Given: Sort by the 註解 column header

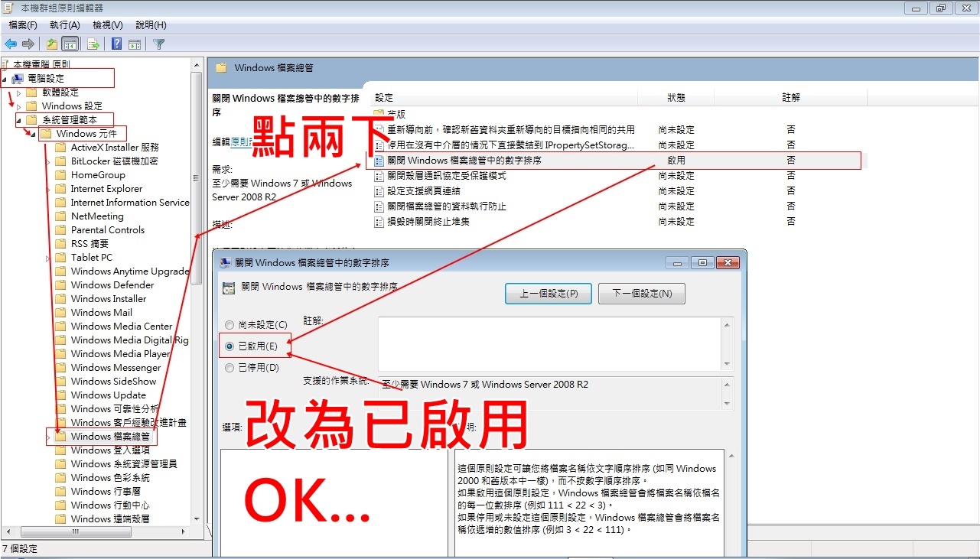Looking at the screenshot, I should [791, 98].
